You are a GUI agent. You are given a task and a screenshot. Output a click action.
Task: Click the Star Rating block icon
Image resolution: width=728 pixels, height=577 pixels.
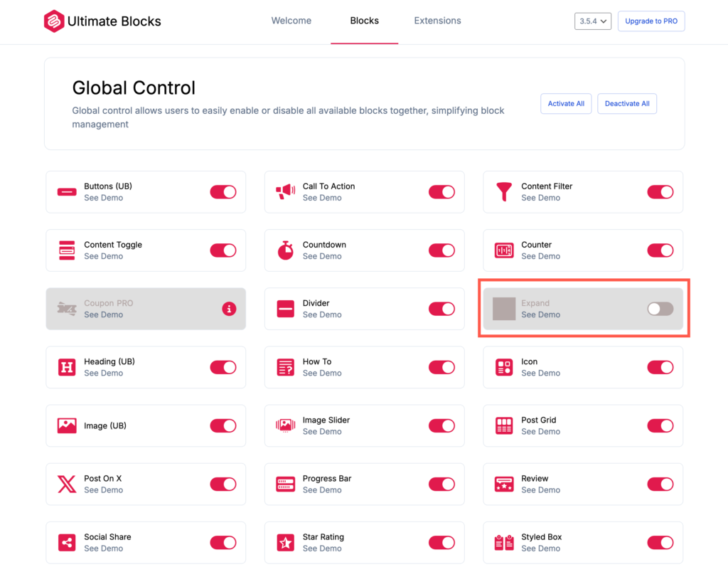pos(285,543)
